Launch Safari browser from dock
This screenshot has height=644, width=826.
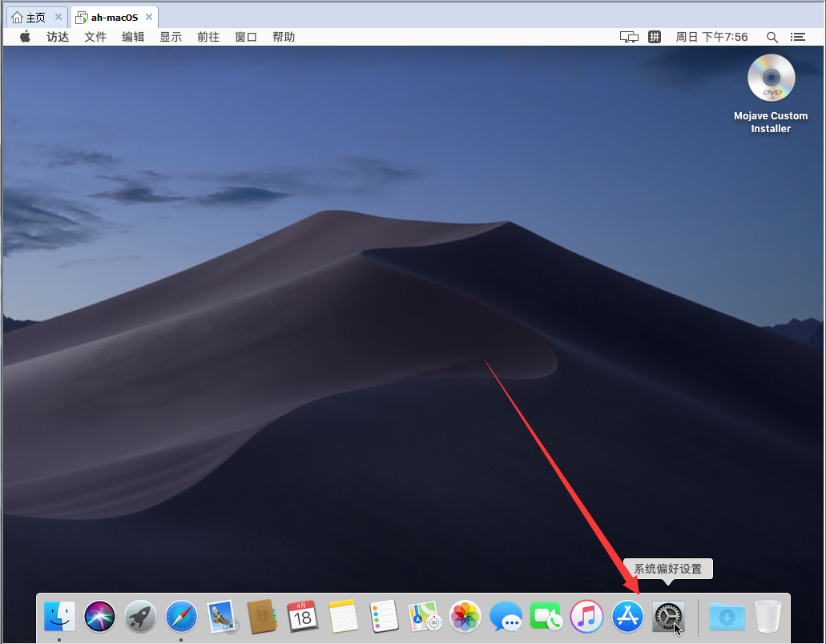pyautogui.click(x=181, y=617)
